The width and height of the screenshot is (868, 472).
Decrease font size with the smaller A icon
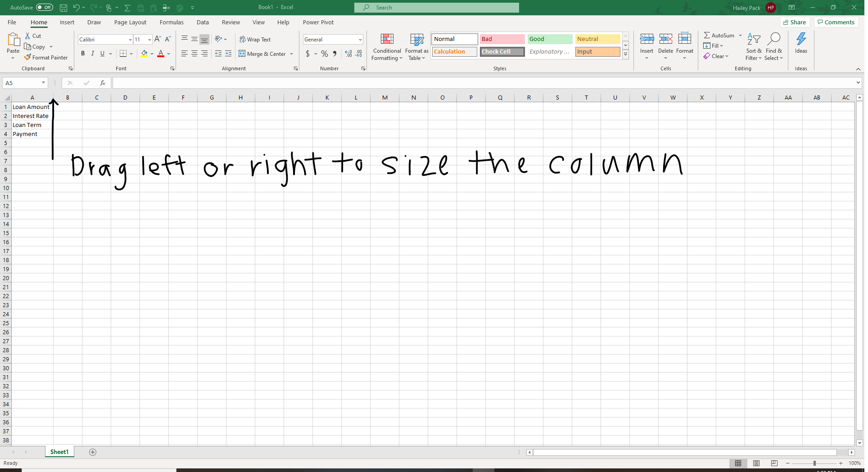168,39
